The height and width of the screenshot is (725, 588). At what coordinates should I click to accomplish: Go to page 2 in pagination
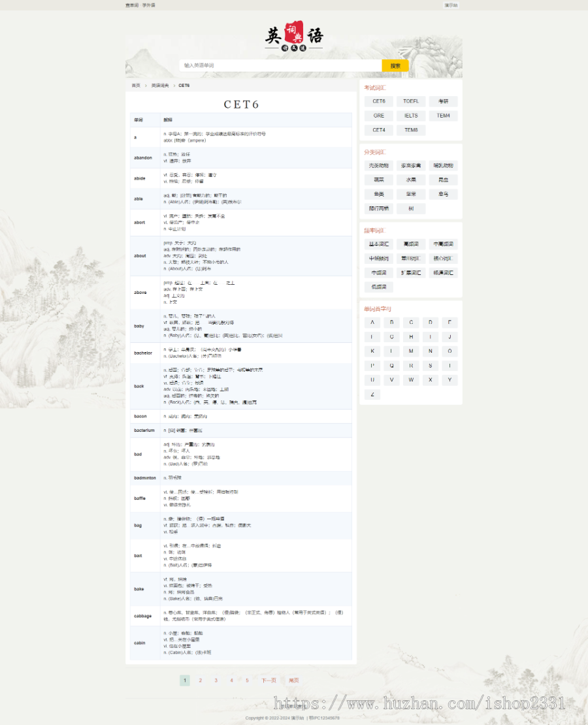click(x=201, y=681)
